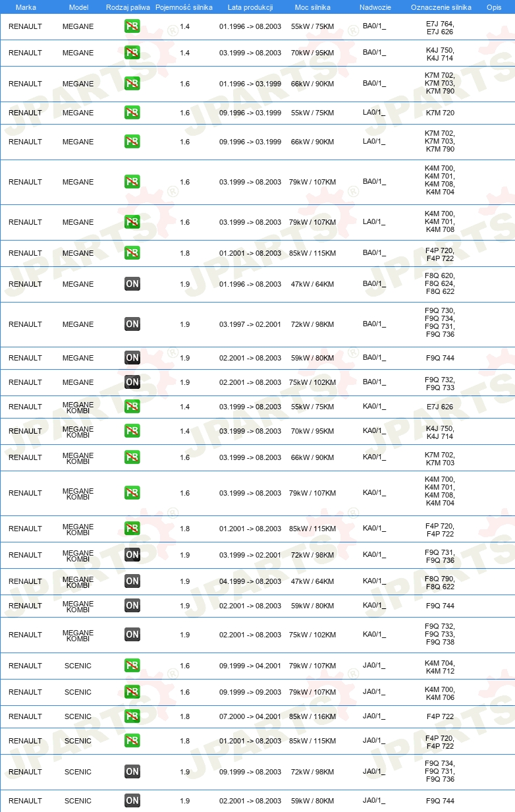
Task: Click the Moc silnika column header
Action: pyautogui.click(x=313, y=7)
